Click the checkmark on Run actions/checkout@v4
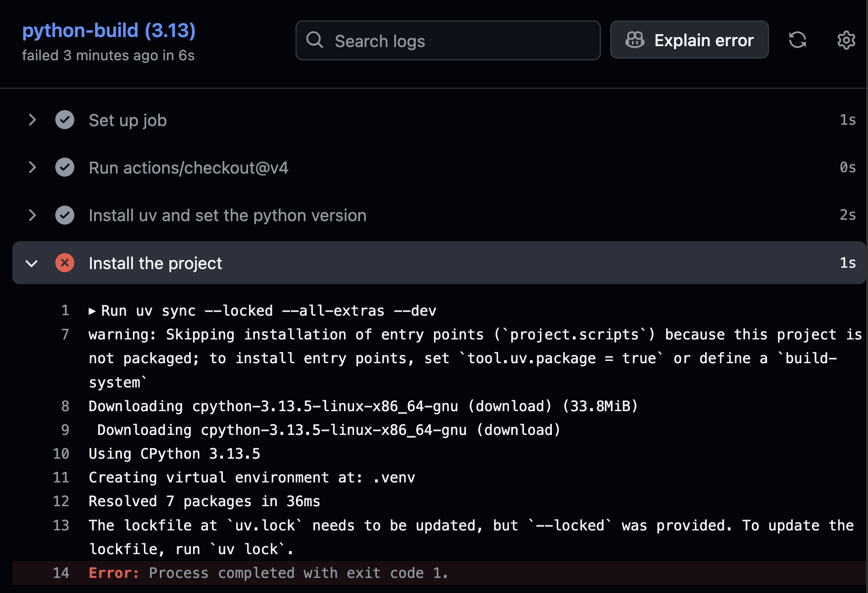Screen dimensions: 868x593 pyautogui.click(x=65, y=167)
